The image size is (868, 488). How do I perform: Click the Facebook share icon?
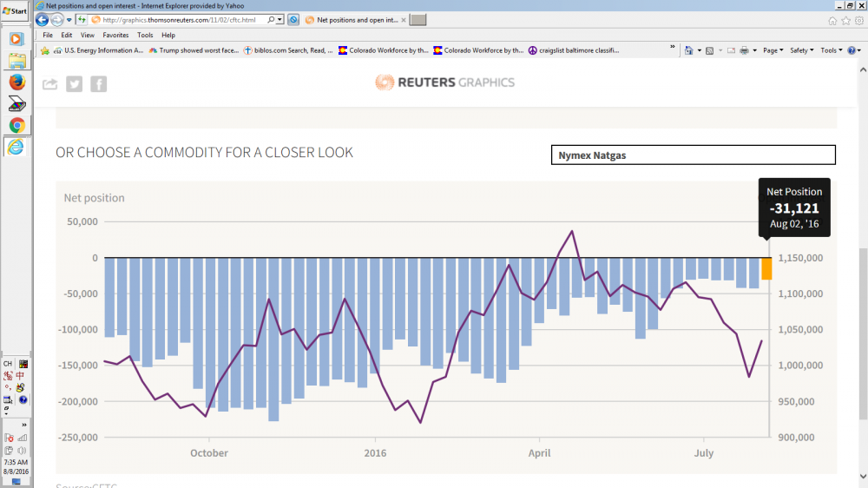point(99,83)
